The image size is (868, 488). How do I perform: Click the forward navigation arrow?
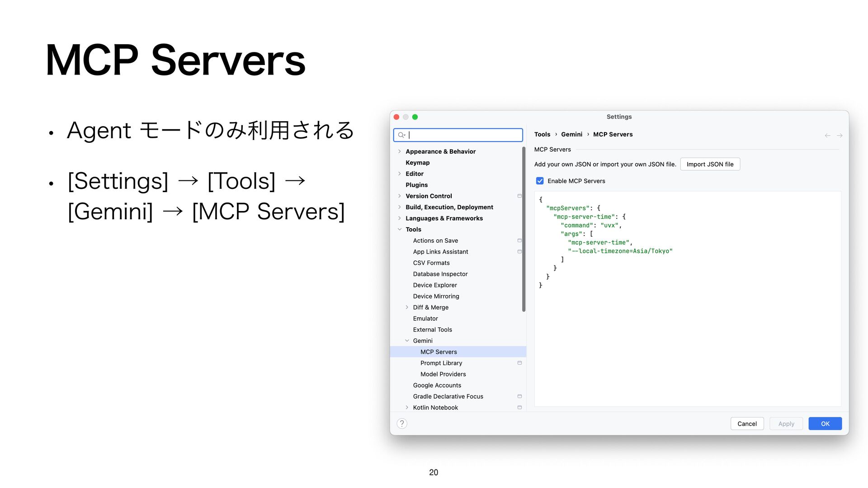[x=840, y=135]
